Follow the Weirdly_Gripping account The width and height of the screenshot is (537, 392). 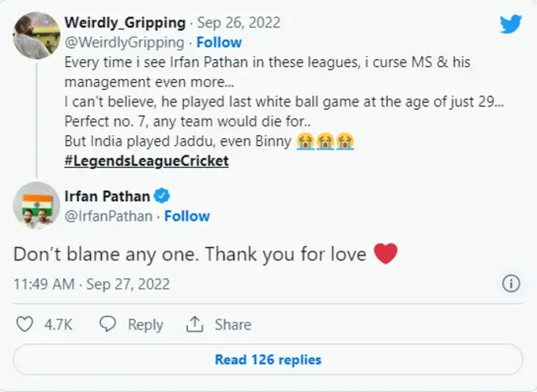(219, 43)
